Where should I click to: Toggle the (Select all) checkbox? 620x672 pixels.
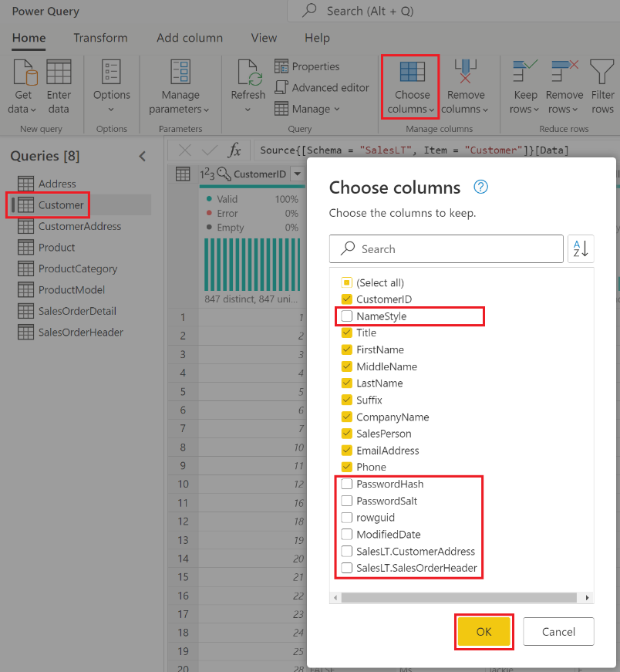tap(347, 282)
